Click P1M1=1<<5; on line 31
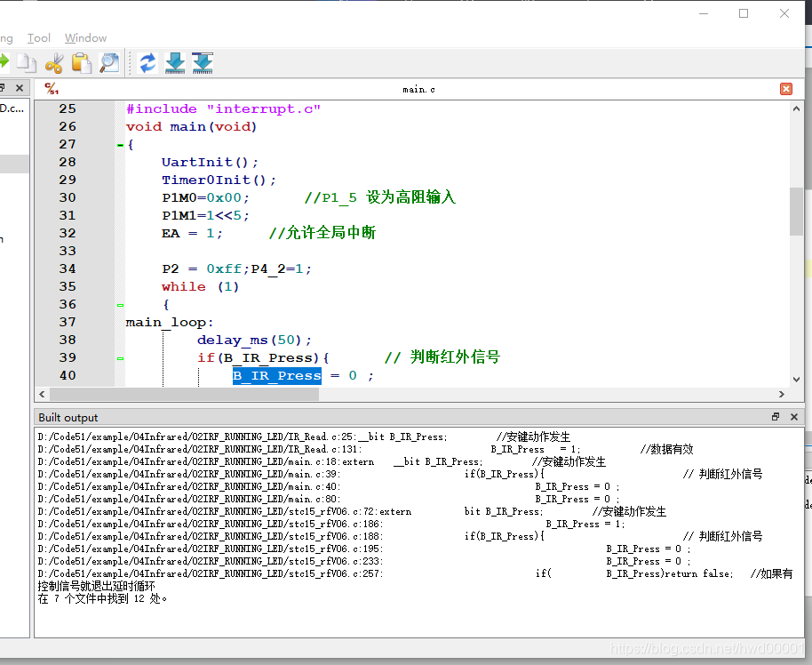 205,216
